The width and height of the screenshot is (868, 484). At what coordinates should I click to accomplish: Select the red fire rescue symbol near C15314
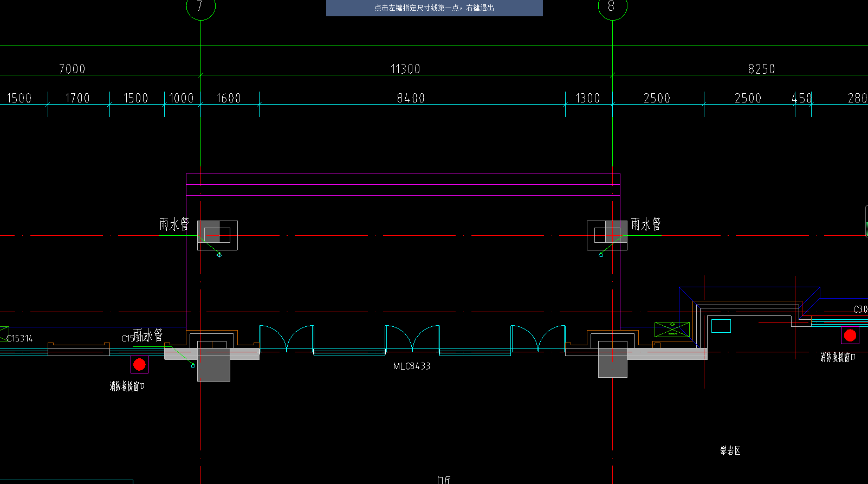click(x=139, y=365)
